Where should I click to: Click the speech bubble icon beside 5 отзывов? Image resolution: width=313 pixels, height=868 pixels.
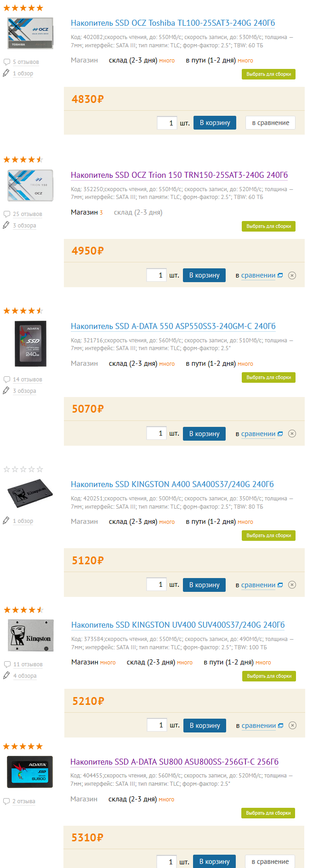[x=7, y=62]
